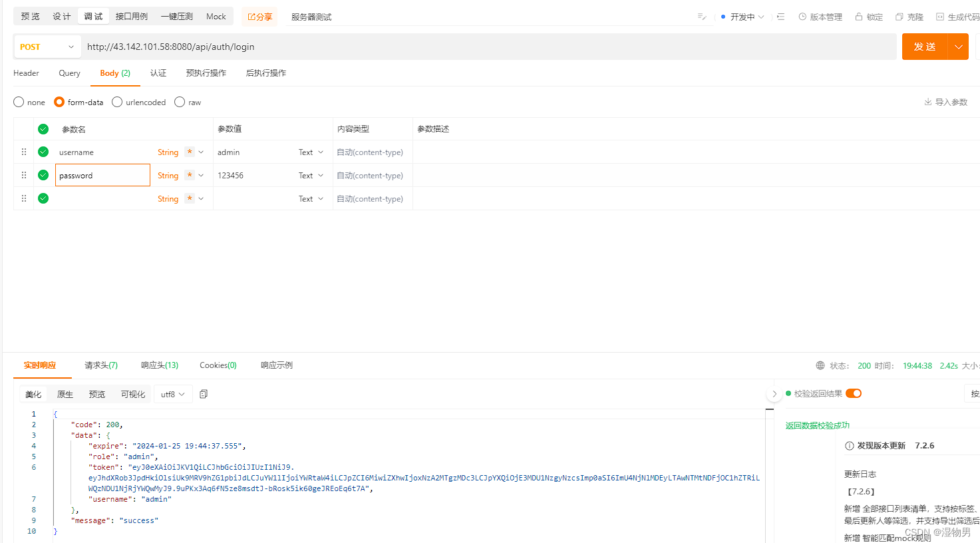Click the 克隆 clone icon
This screenshot has width=980, height=543.
click(x=899, y=17)
